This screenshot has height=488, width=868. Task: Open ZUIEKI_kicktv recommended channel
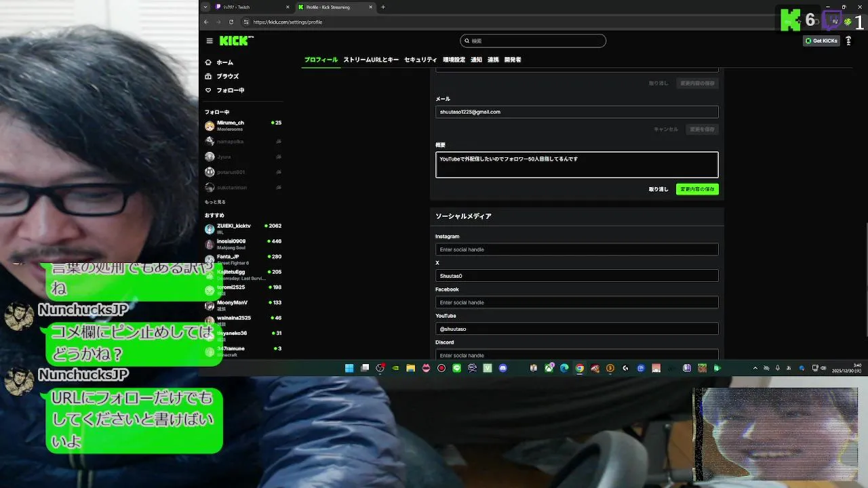[x=243, y=228]
